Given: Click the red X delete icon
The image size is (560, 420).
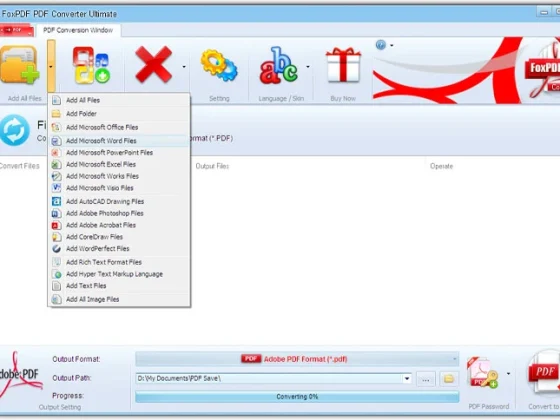Looking at the screenshot, I should 154,64.
